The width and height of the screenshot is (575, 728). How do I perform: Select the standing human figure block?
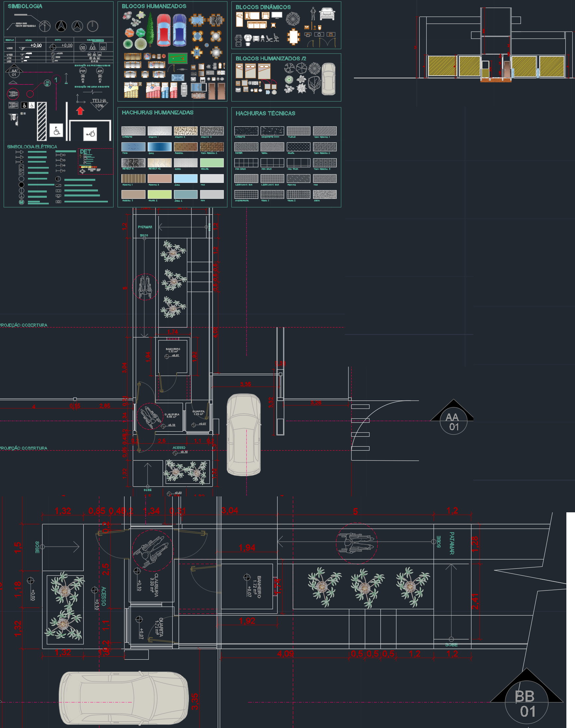313,14
